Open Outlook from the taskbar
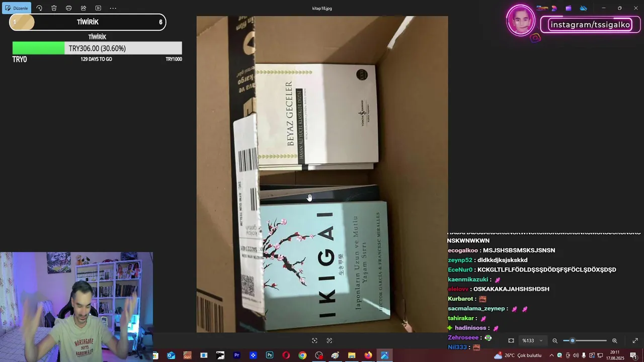644x362 pixels. pos(171,355)
